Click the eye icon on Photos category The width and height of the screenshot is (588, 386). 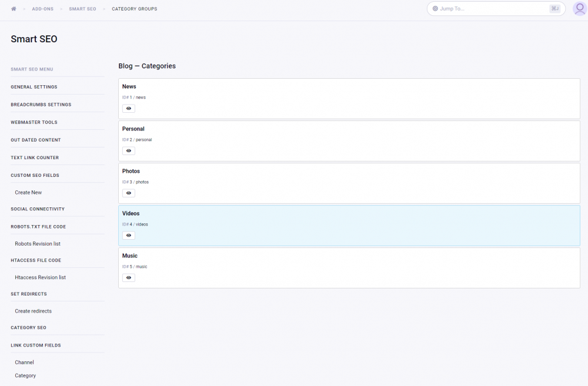point(128,193)
